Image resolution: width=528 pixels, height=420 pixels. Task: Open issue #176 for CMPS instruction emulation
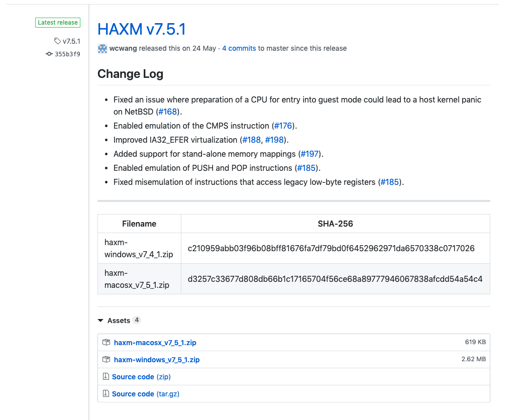pos(283,126)
